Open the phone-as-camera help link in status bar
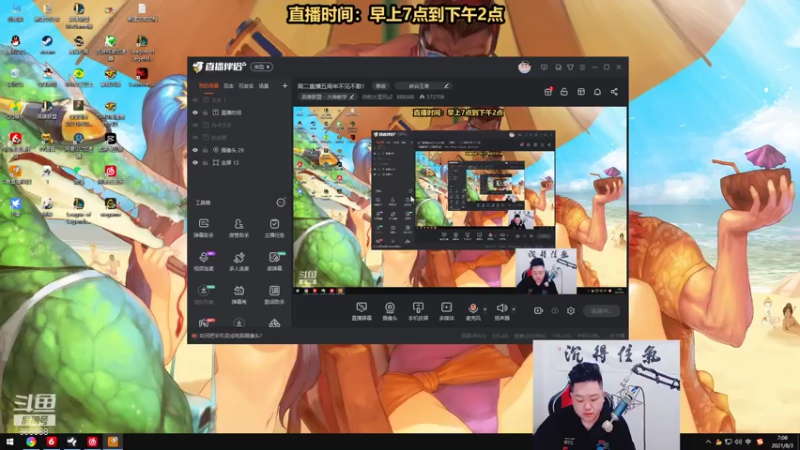 tap(231, 336)
